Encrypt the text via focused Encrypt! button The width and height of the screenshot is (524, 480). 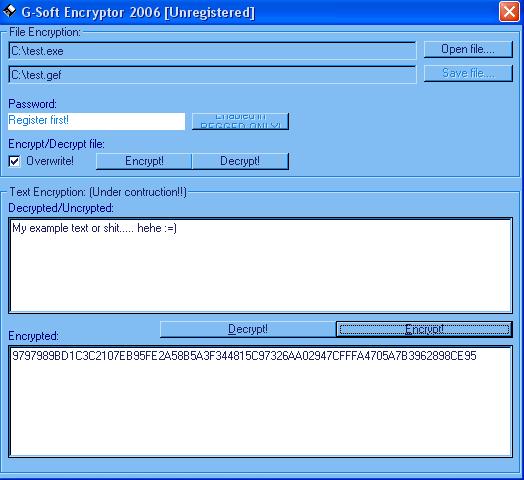pos(424,329)
